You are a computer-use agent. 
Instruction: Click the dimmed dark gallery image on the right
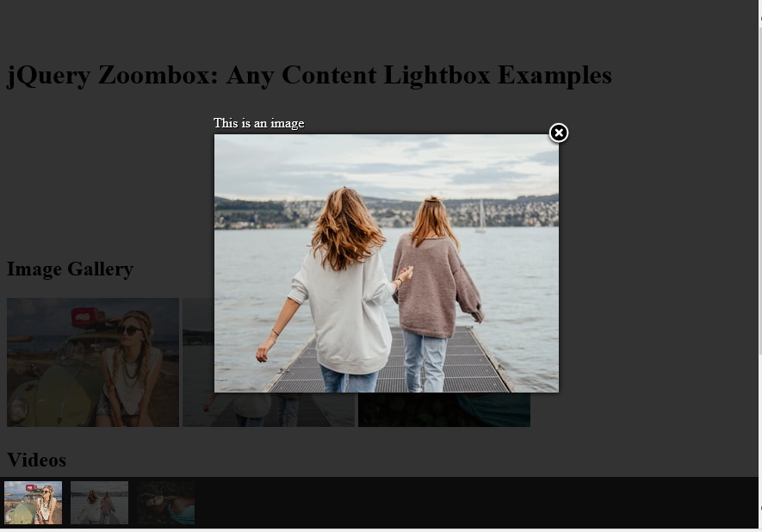444,410
